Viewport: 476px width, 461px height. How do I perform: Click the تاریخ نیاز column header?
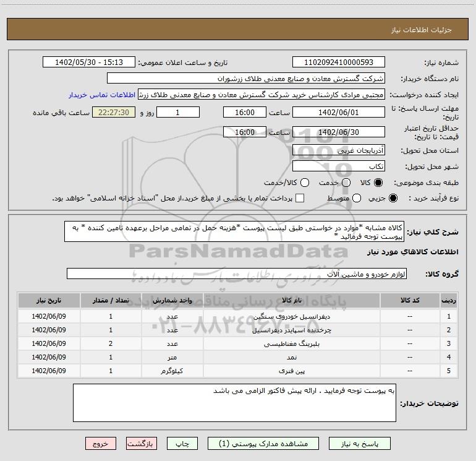pos(49,300)
